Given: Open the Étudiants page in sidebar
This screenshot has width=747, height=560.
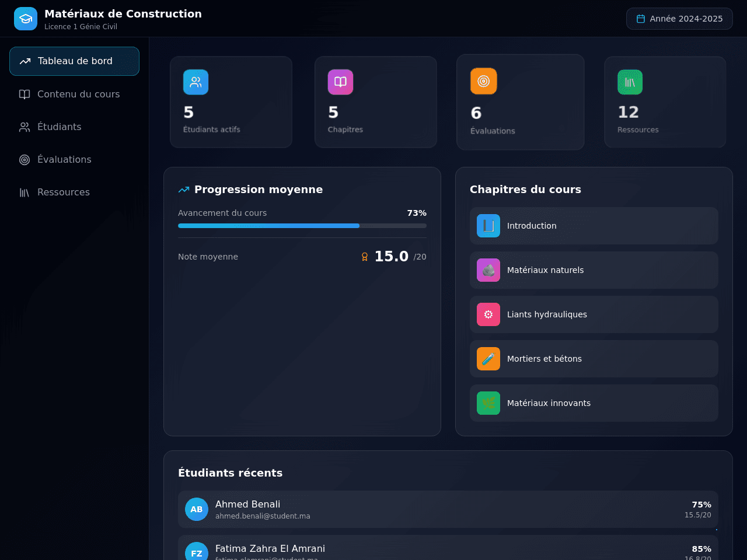Looking at the screenshot, I should pyautogui.click(x=74, y=127).
